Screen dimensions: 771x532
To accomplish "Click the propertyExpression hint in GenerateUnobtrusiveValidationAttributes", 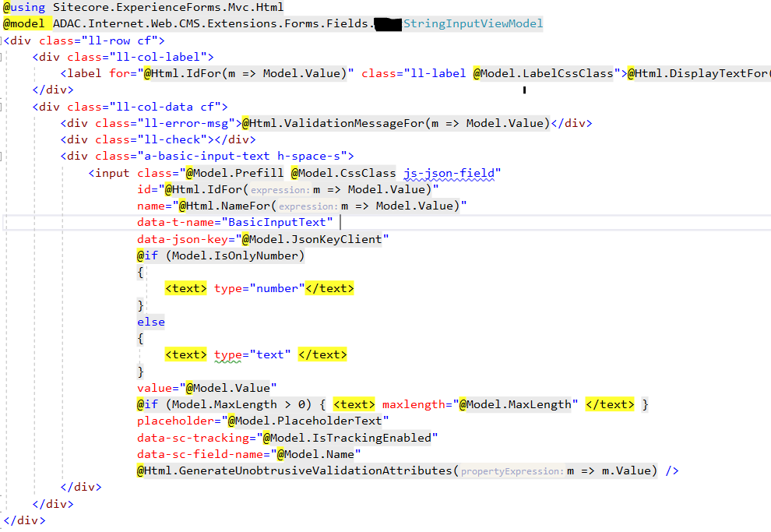I will coord(512,471).
